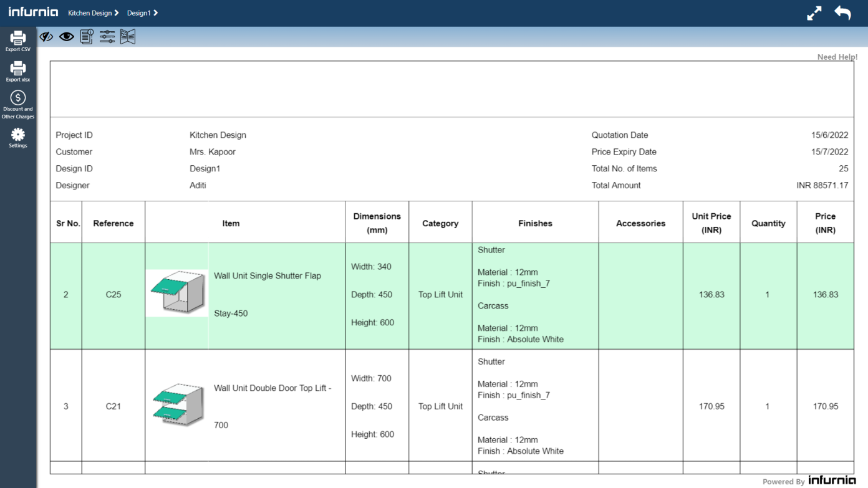The width and height of the screenshot is (868, 488).
Task: Select the Kitchen Design breadcrumb menu item
Action: coord(89,12)
